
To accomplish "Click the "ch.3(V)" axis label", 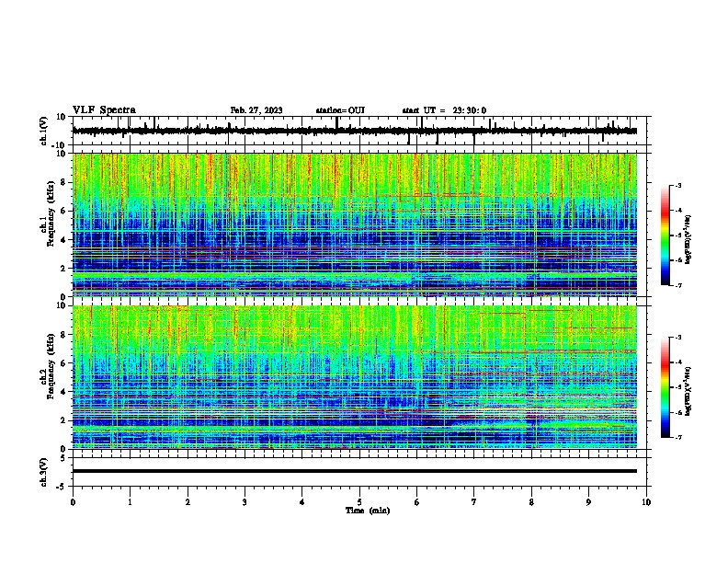I will coord(44,473).
